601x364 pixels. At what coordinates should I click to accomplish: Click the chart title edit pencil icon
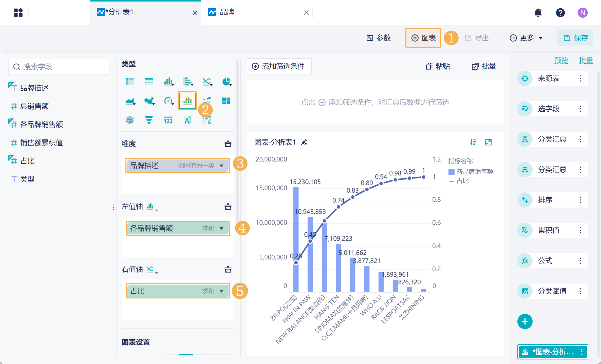point(304,143)
